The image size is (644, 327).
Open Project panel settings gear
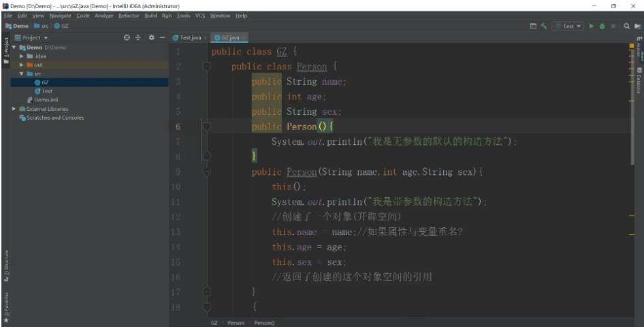pos(151,37)
